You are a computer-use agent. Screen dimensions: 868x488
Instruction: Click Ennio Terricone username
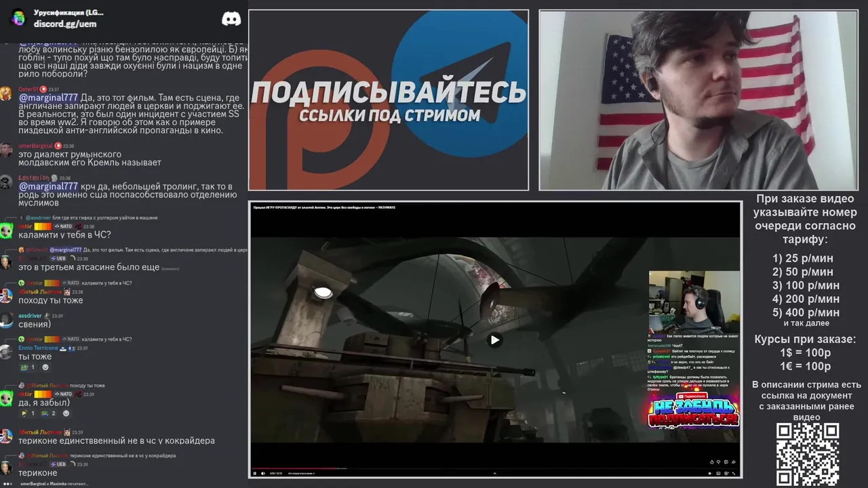38,348
